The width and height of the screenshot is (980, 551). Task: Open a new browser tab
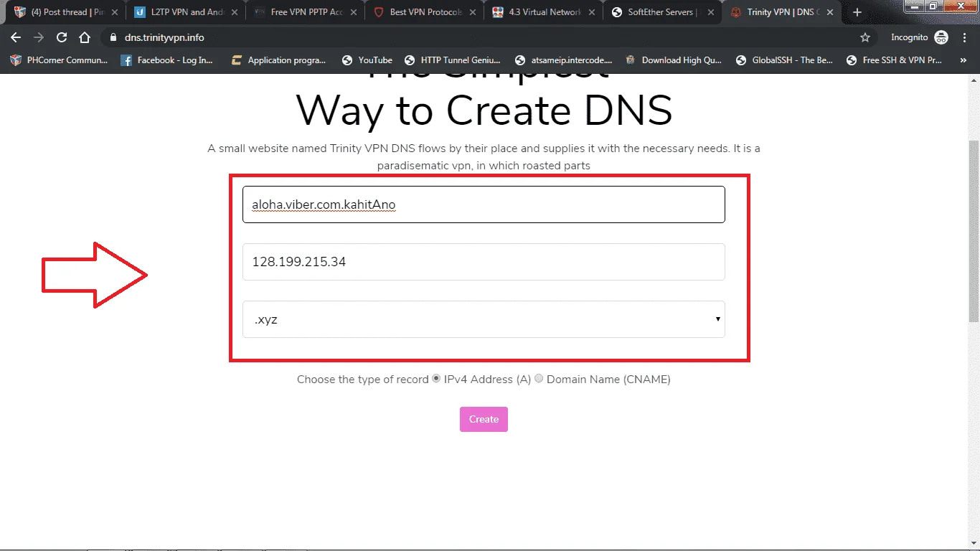pos(857,12)
